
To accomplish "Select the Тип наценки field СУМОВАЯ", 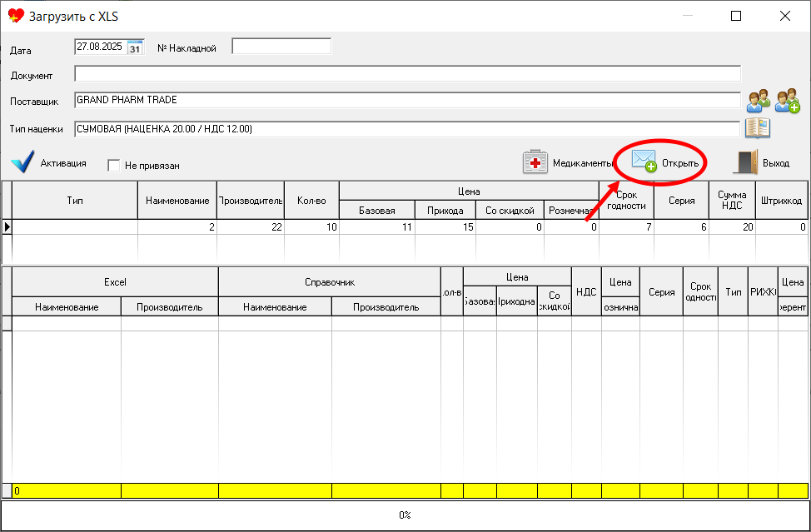I will [407, 129].
